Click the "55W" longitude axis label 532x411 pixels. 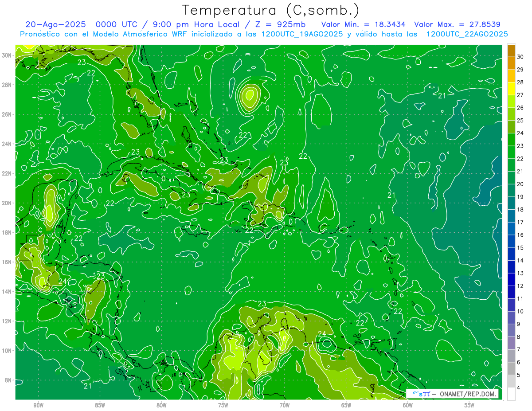(469, 405)
